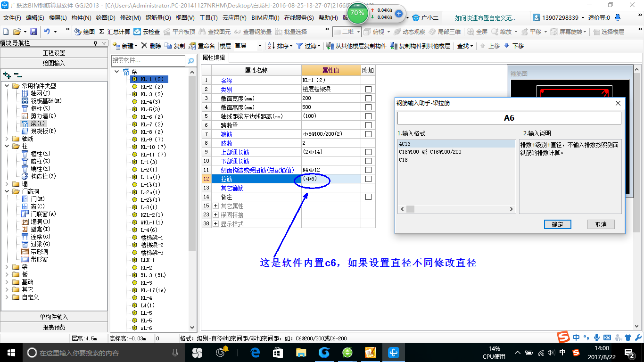Click 下移 move down arrow
This screenshot has height=362, width=644.
(514, 46)
